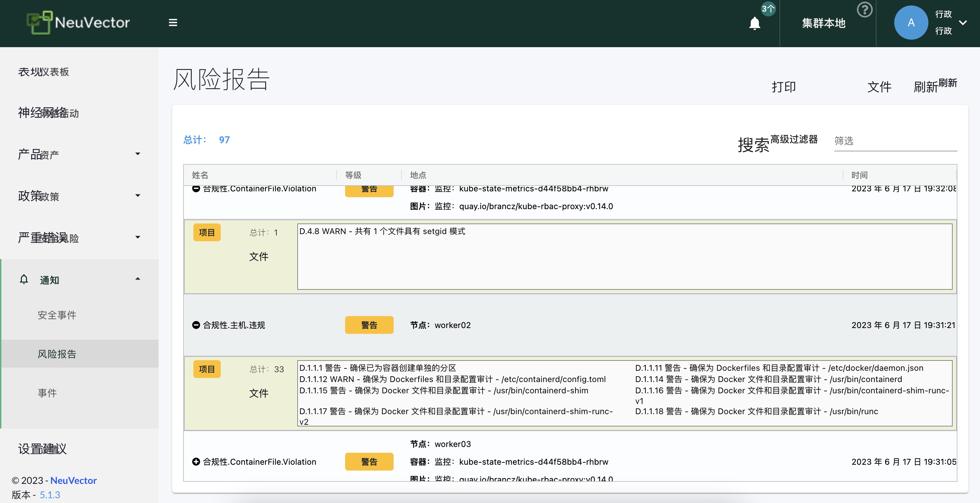Select the D.1.1.12 config.toml item
Viewport: 980px width, 503px height.
point(452,379)
